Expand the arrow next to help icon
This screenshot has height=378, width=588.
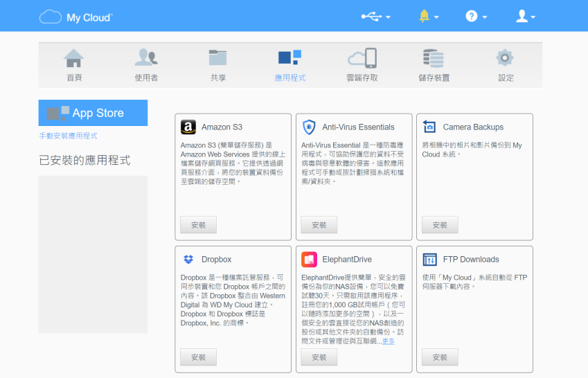point(485,17)
